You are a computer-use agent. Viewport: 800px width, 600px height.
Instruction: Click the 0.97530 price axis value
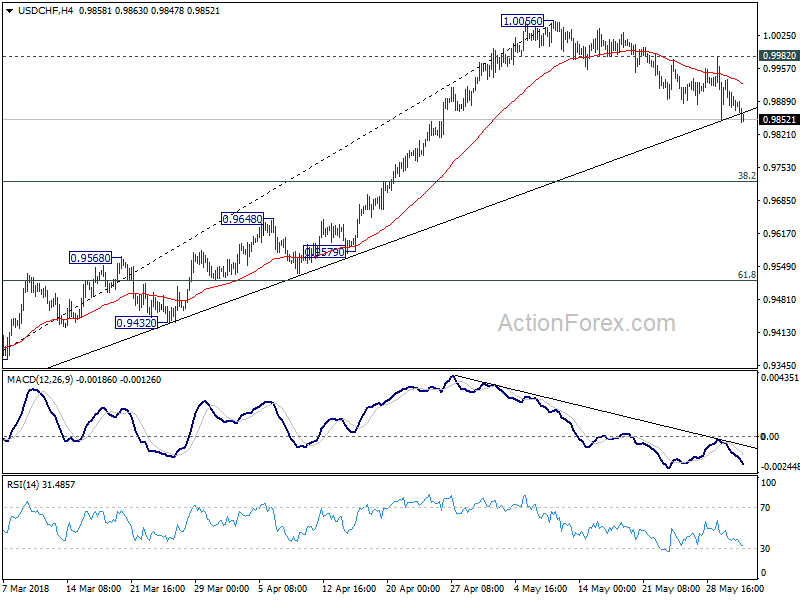(779, 167)
